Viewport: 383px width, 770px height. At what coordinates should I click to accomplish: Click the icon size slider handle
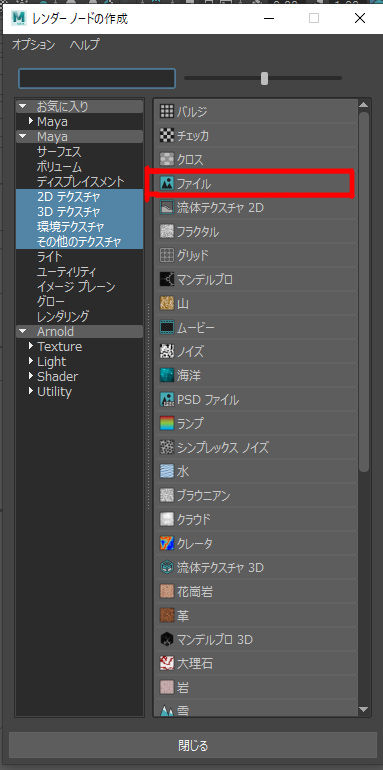(x=265, y=78)
